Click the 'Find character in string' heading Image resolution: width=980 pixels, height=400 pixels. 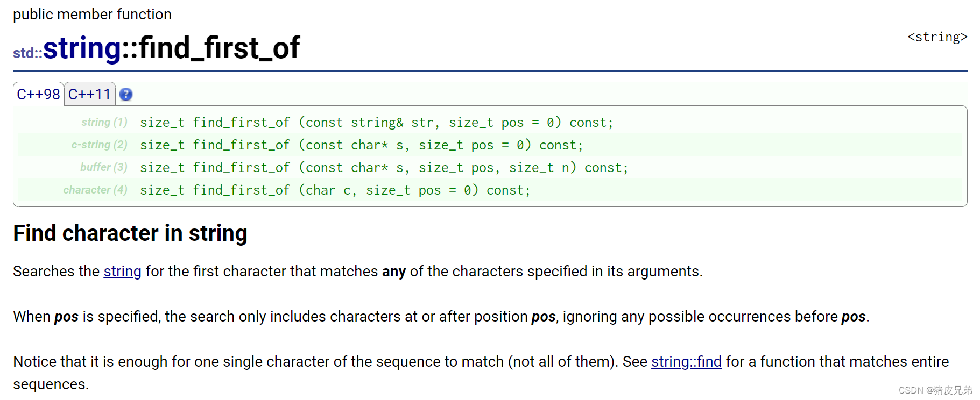point(130,233)
